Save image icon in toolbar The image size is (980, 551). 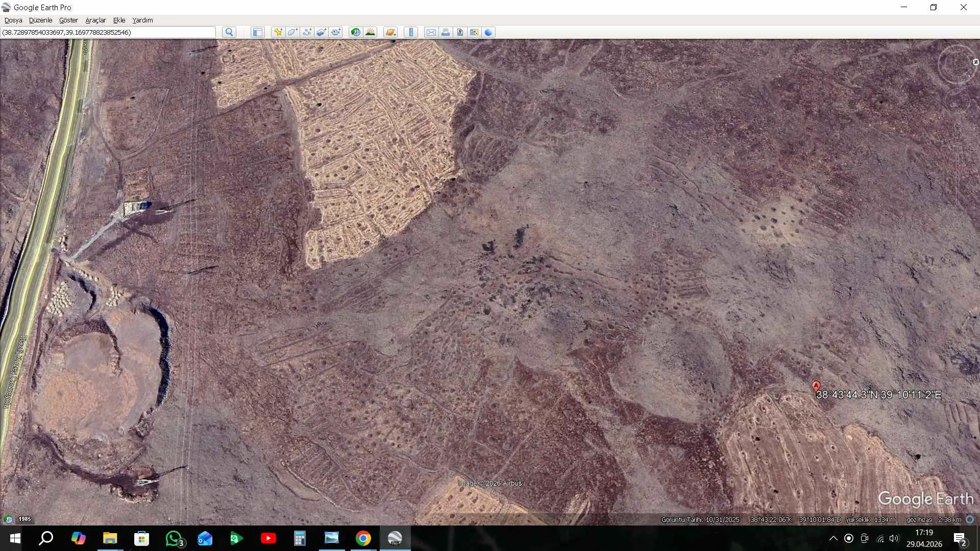460,32
